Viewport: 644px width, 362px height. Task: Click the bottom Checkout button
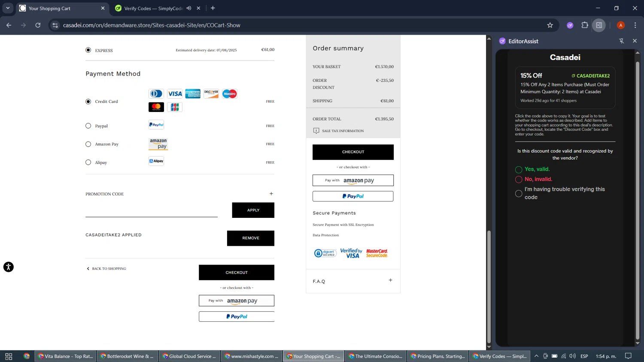pos(237,272)
